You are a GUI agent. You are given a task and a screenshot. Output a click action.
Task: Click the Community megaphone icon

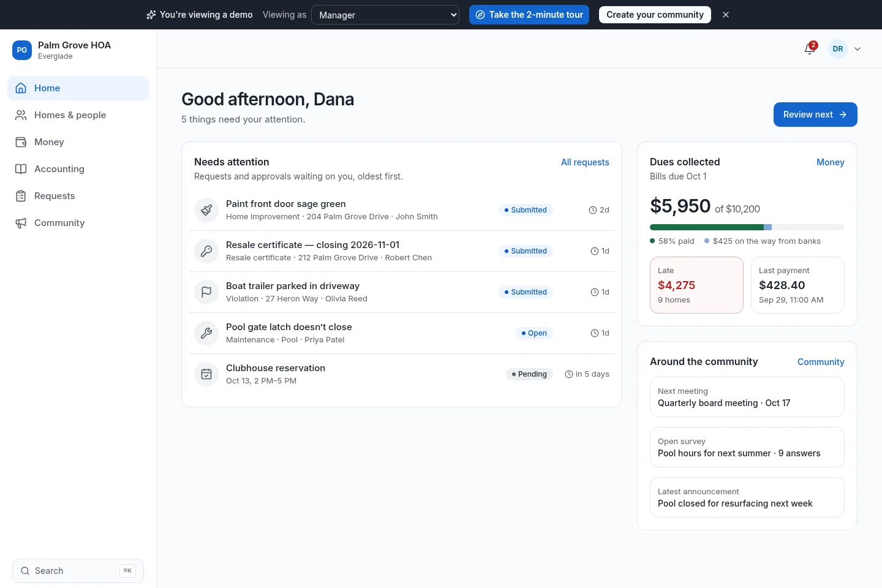pos(21,223)
